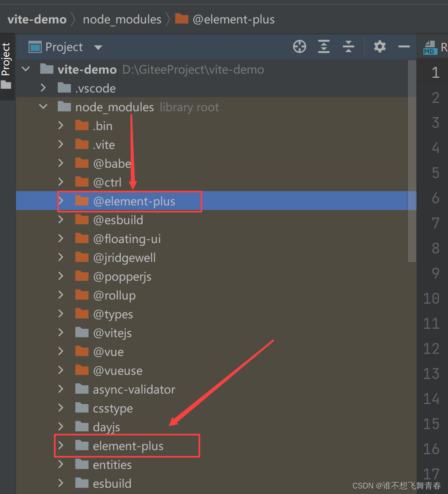Collapse the vite-demo root folder
The image size is (448, 494).
tap(25, 69)
